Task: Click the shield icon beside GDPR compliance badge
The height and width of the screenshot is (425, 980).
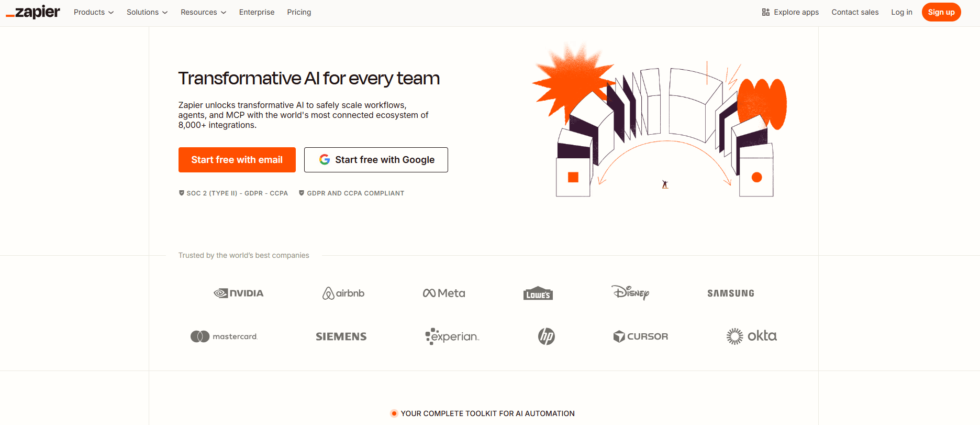Action: pyautogui.click(x=301, y=193)
